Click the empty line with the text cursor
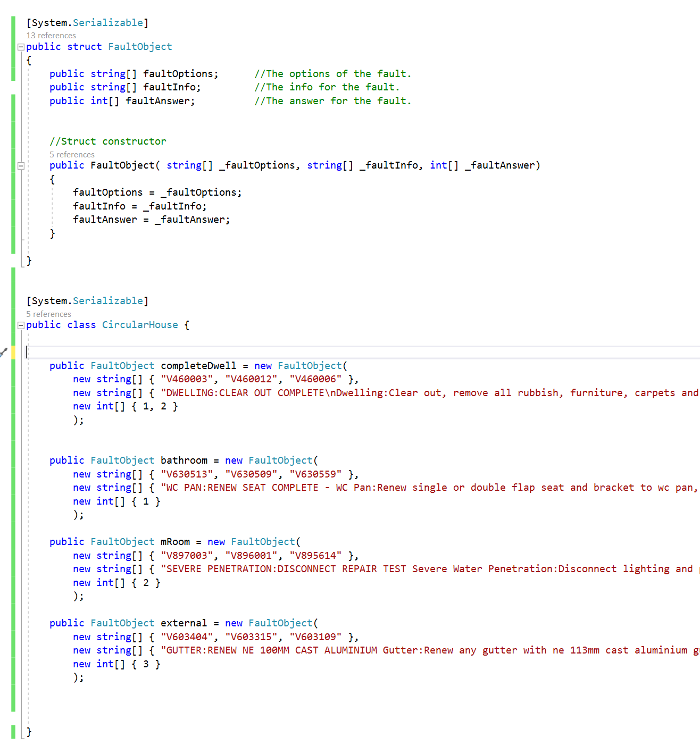Viewport: 700px width, 754px height. tap(362, 352)
